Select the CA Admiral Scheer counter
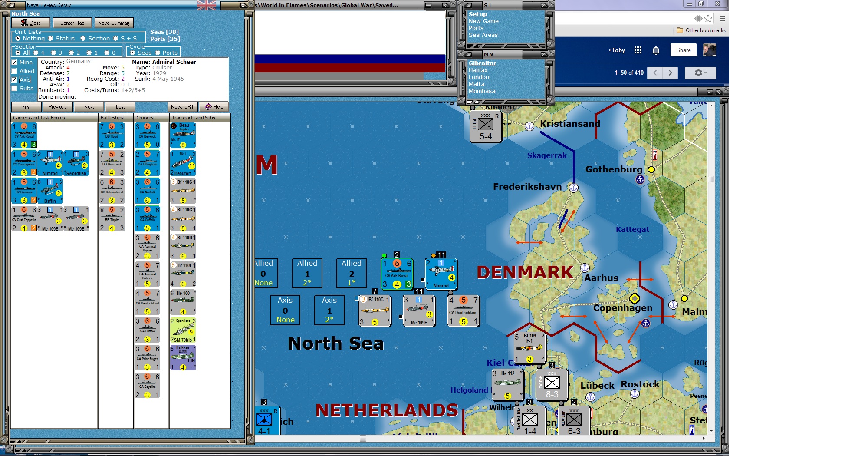Image resolution: width=868 pixels, height=456 pixels. pos(148,274)
